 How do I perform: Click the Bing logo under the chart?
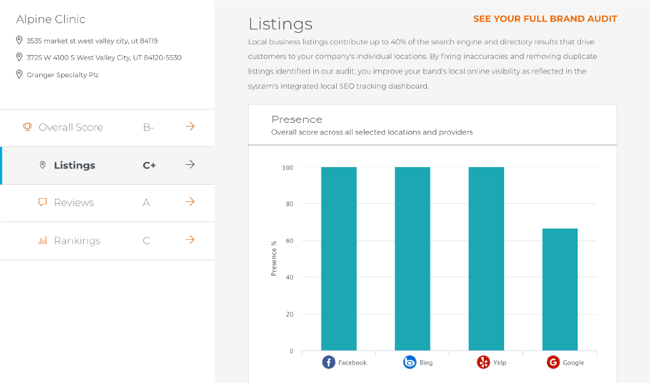pyautogui.click(x=410, y=362)
